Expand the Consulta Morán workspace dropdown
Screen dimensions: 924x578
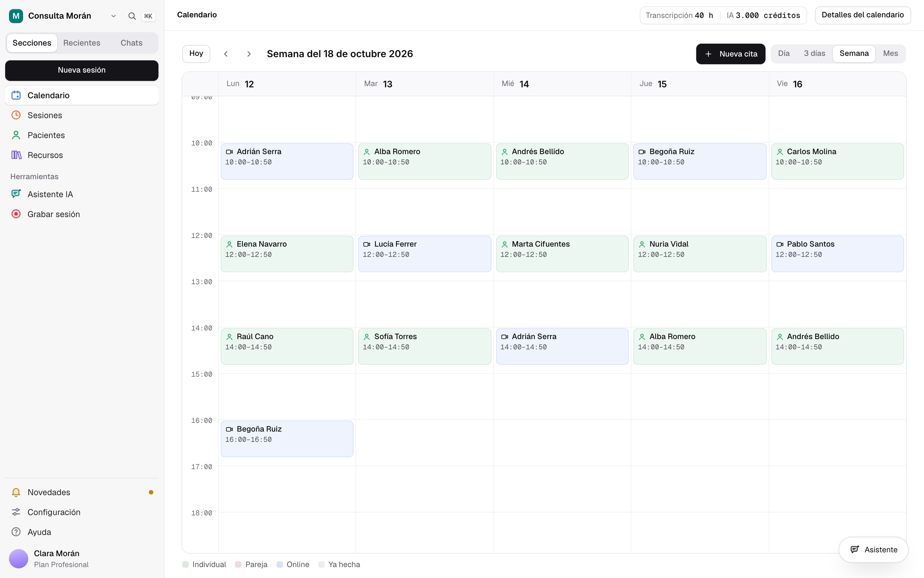pyautogui.click(x=113, y=16)
